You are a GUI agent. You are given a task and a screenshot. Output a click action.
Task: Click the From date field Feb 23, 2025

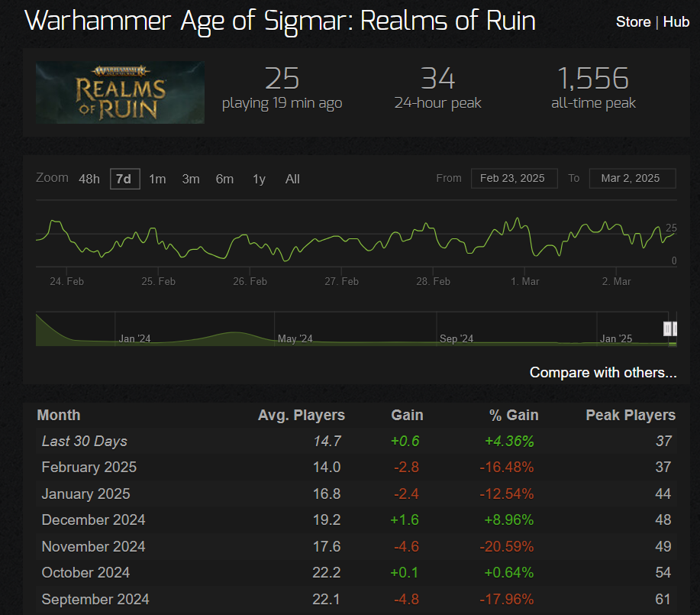(x=514, y=178)
